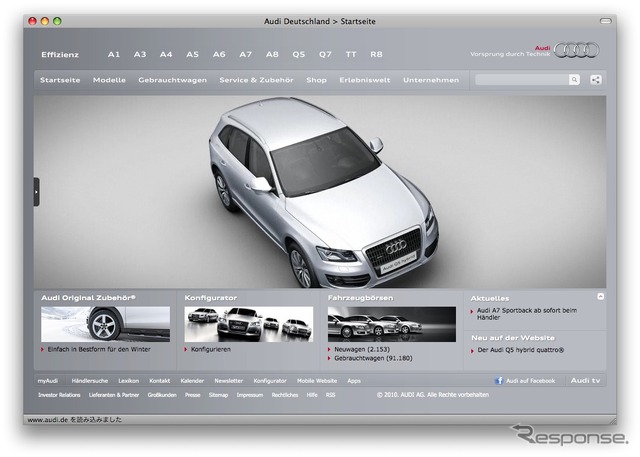Open 'Einfach in Bestform für den Winter' link
640x457 pixels.
click(99, 349)
